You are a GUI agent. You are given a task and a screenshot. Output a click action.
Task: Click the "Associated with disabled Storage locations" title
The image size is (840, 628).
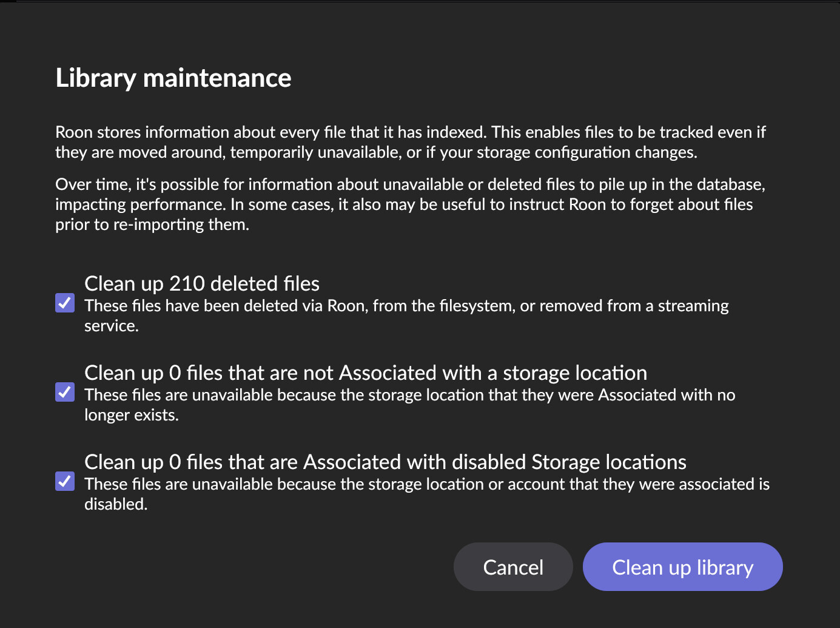coord(385,462)
